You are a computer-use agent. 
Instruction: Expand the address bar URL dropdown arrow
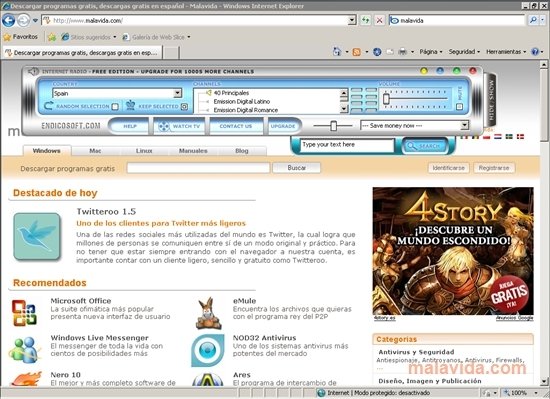(352, 20)
